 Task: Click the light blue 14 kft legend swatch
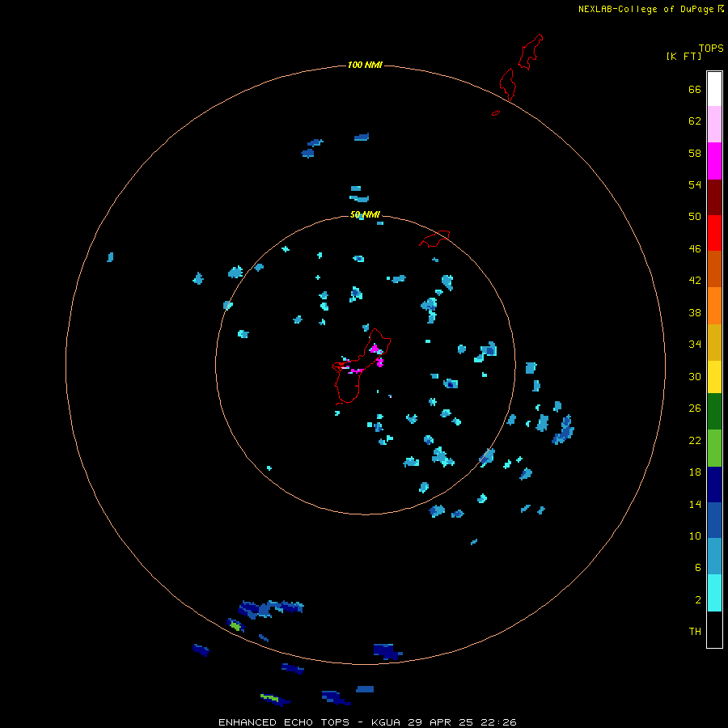pos(714,557)
